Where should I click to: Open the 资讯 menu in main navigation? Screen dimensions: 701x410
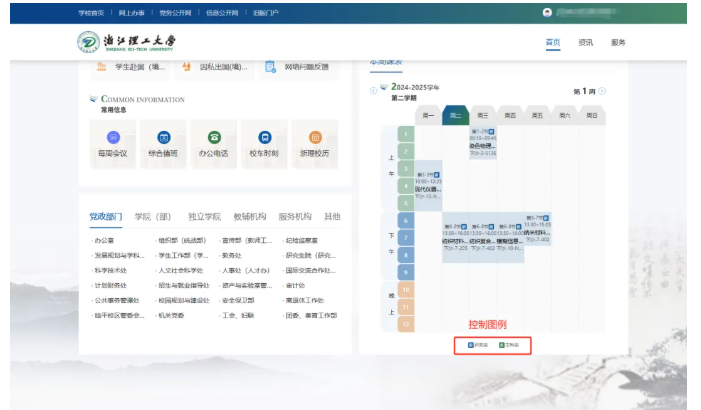click(x=586, y=42)
